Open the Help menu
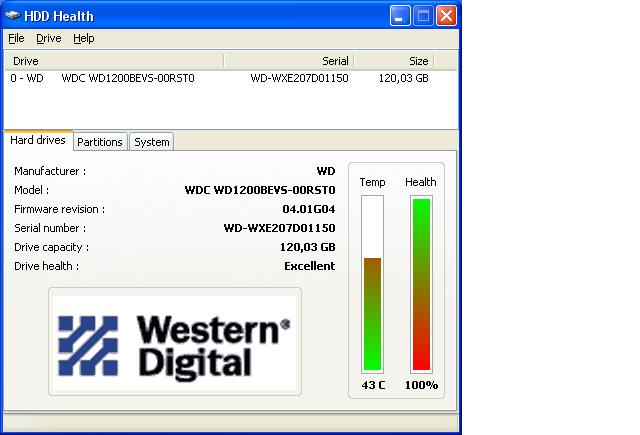This screenshot has width=640, height=435. coord(84,38)
